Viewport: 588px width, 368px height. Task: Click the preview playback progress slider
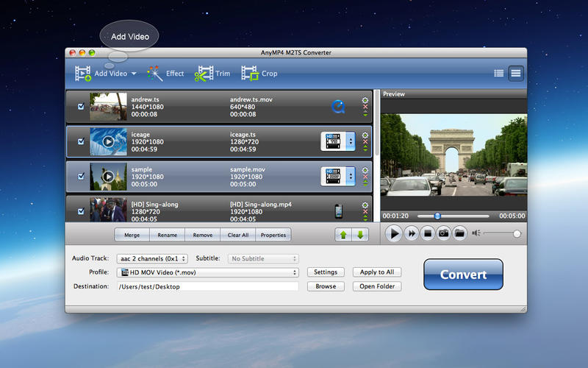453,216
